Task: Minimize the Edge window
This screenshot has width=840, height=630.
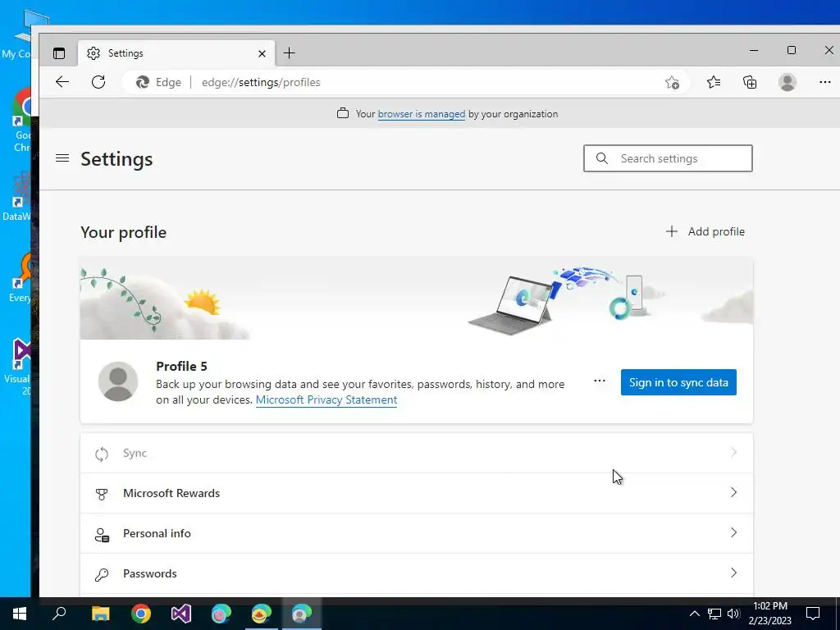Action: pyautogui.click(x=754, y=50)
